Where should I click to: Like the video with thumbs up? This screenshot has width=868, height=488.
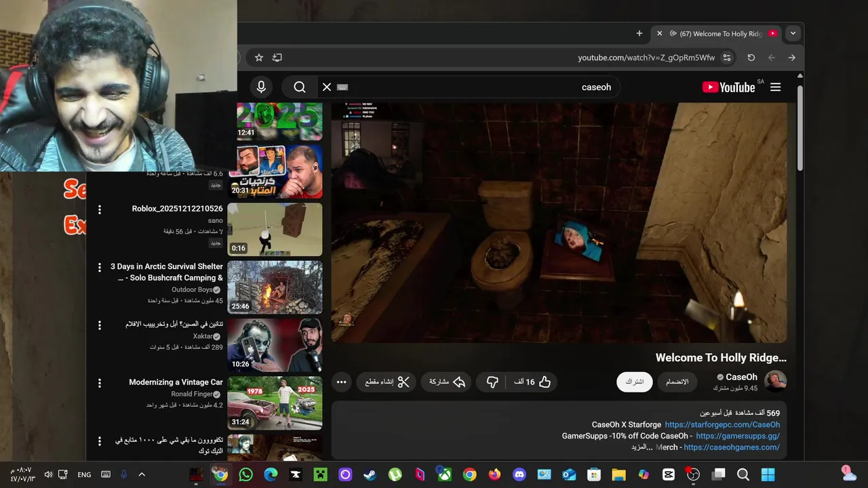coord(533,382)
